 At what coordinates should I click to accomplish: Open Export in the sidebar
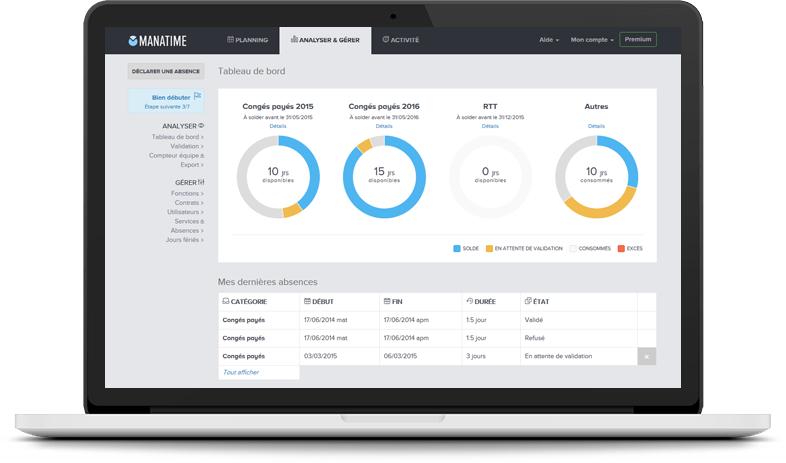pyautogui.click(x=191, y=165)
